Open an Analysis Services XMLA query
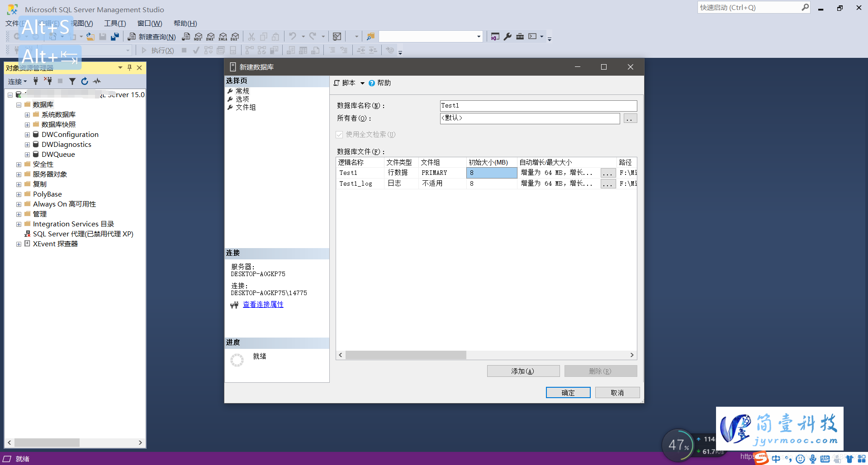The width and height of the screenshot is (868, 465). (223, 37)
